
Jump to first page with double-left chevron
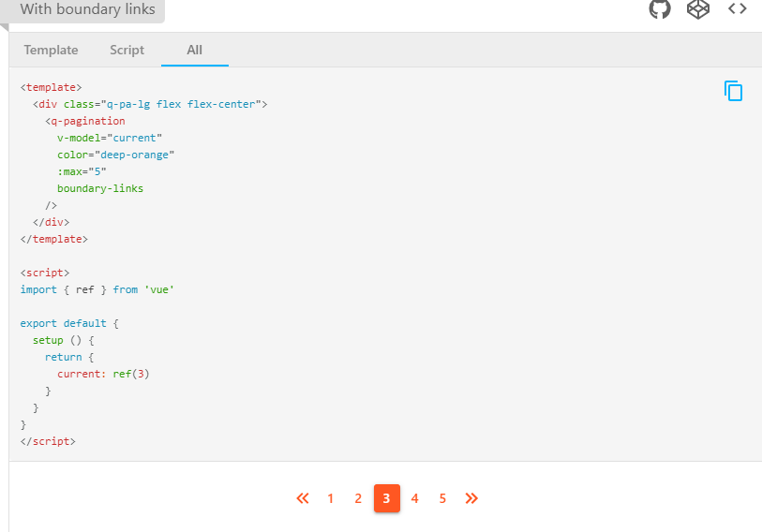point(303,498)
